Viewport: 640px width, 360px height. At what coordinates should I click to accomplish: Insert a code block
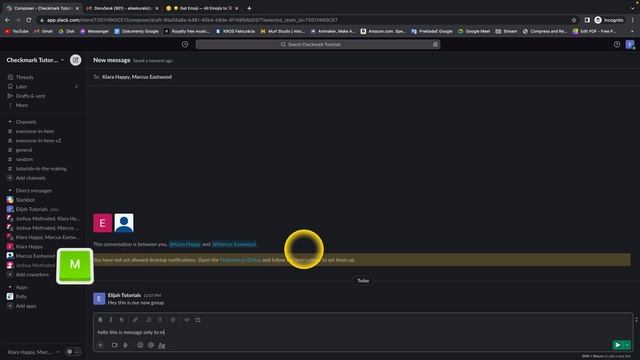[x=198, y=320]
